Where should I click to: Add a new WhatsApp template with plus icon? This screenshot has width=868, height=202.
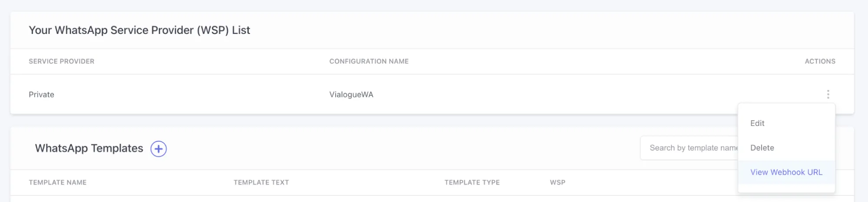(158, 149)
